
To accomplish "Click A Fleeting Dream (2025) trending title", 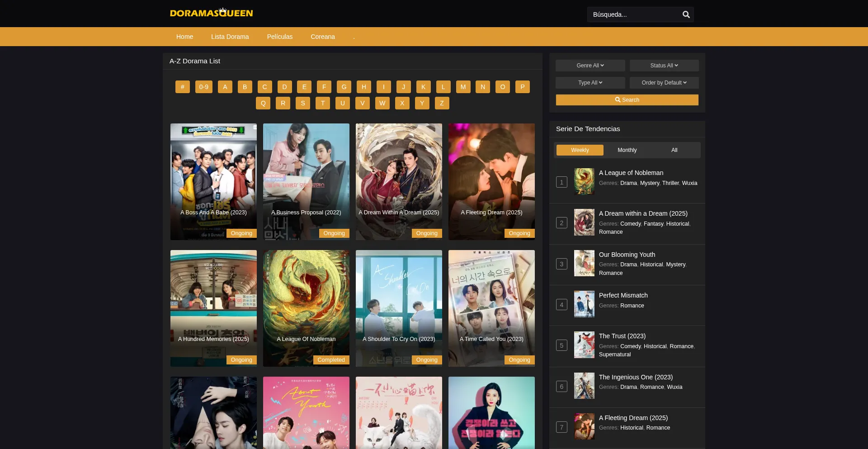I will [633, 418].
